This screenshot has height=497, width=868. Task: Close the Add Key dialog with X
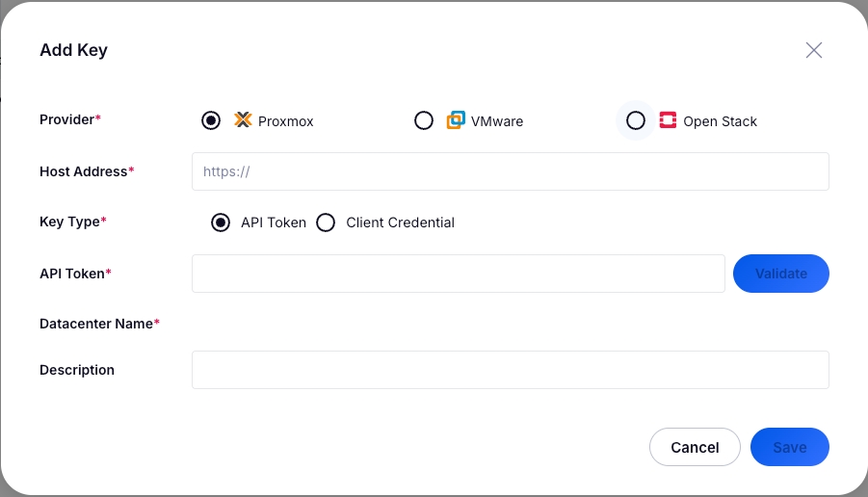click(814, 50)
